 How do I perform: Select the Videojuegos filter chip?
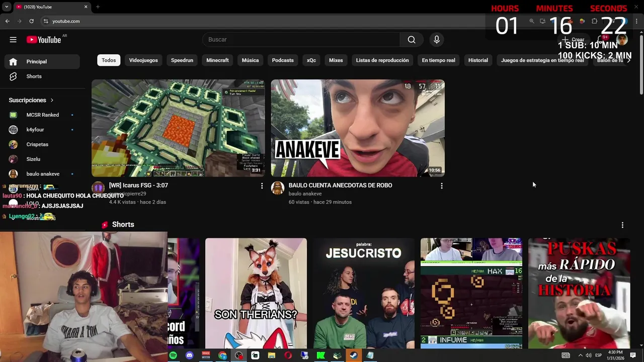143,60
